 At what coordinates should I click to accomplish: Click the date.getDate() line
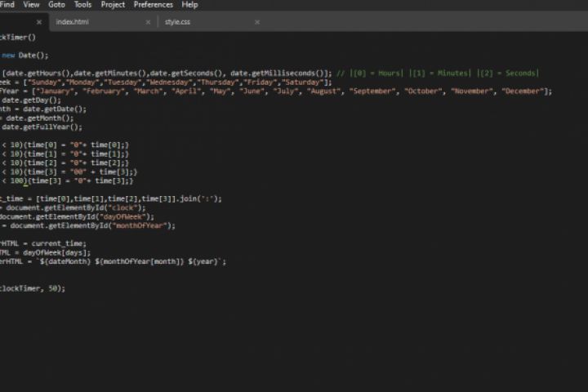(43, 109)
